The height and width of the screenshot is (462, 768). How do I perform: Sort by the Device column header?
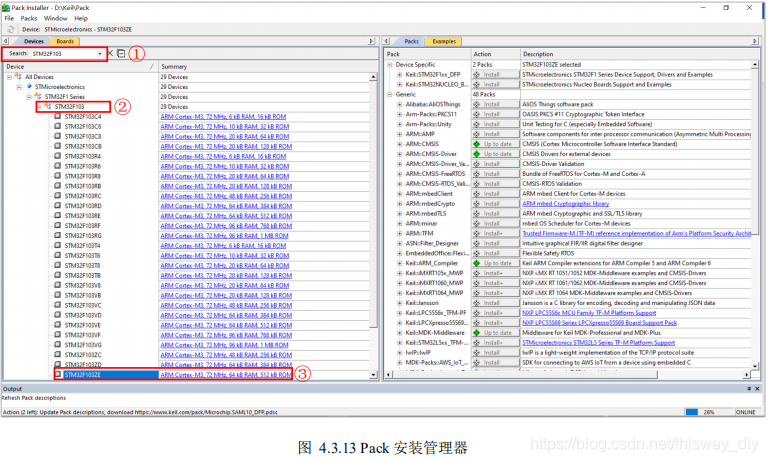pyautogui.click(x=81, y=67)
